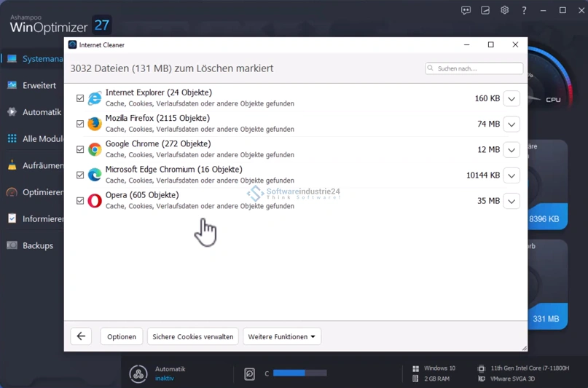Click the drive C usage bar
Screen dimensions: 588x388
299,373
